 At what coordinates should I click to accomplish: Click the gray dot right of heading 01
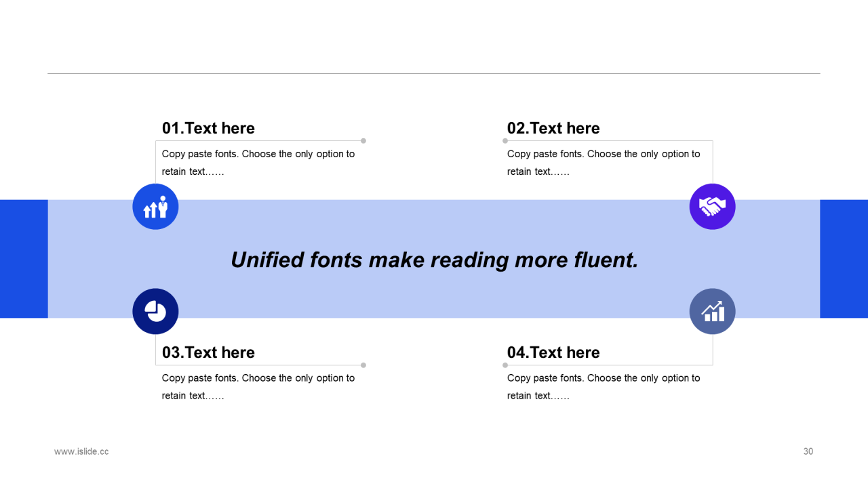click(x=363, y=141)
